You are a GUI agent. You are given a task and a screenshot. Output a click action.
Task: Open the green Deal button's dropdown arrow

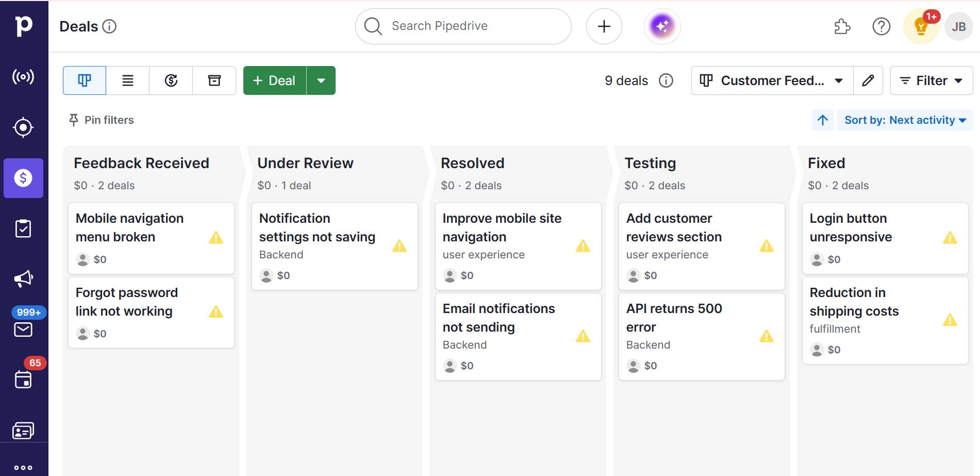tap(322, 80)
